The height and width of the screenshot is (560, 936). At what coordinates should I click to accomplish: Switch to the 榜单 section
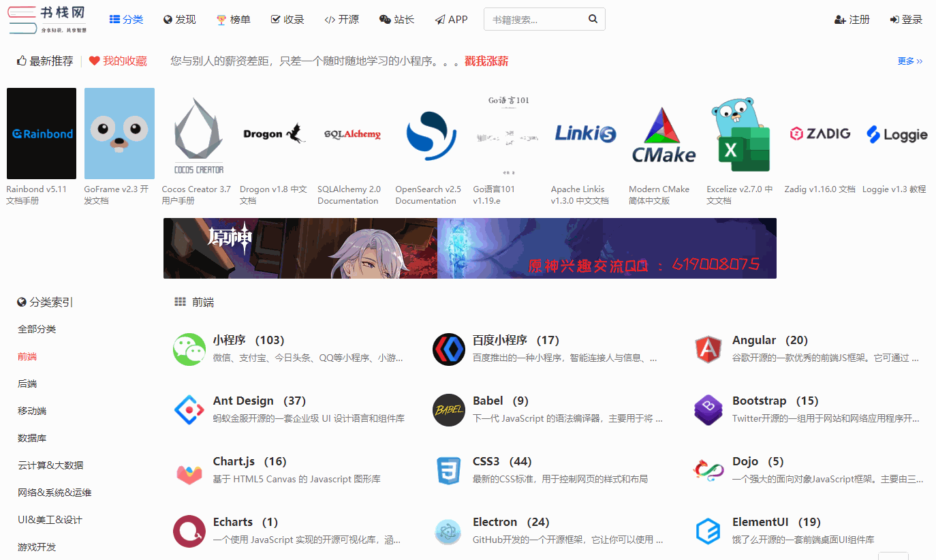point(234,19)
